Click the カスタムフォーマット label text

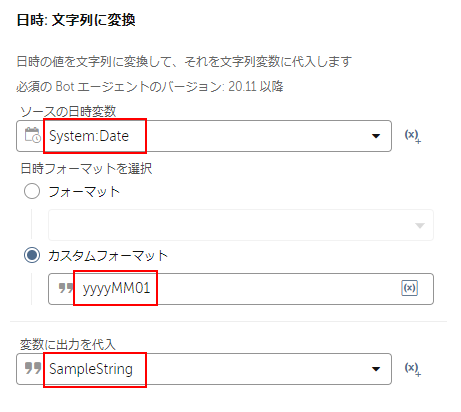(x=108, y=256)
